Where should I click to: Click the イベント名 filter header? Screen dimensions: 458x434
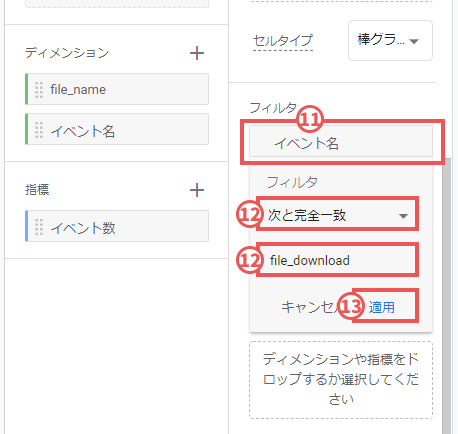click(341, 142)
